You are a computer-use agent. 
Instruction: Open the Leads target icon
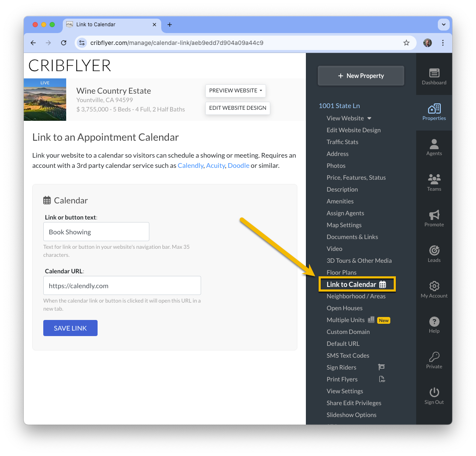click(x=434, y=250)
